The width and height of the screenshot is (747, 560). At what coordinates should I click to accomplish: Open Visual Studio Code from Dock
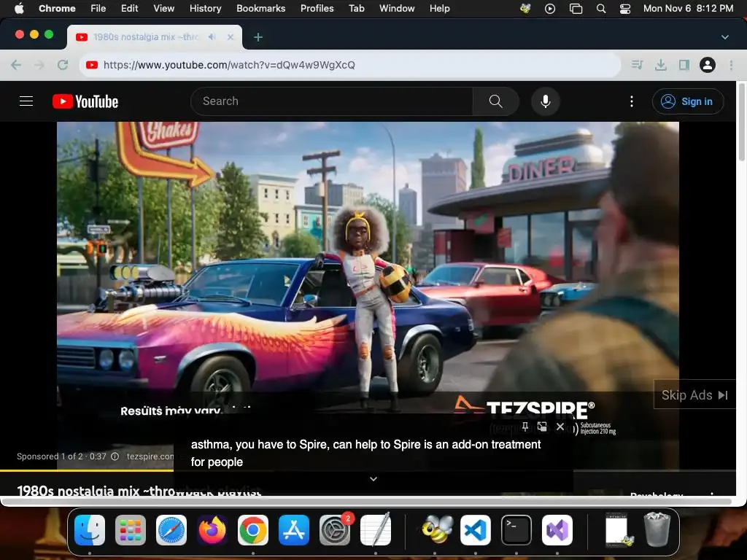pyautogui.click(x=476, y=530)
